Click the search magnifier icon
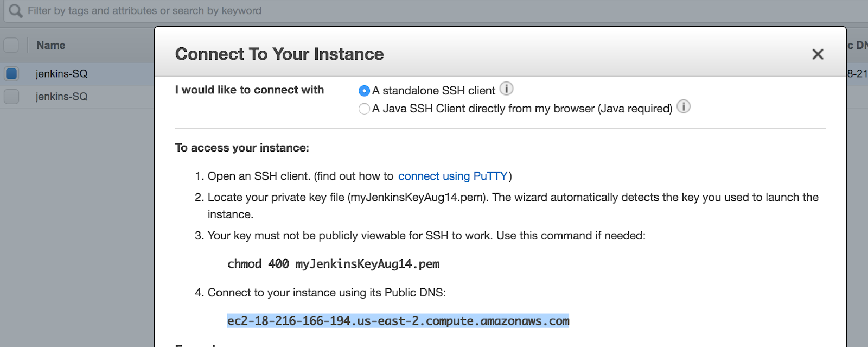The image size is (868, 347). click(x=15, y=11)
